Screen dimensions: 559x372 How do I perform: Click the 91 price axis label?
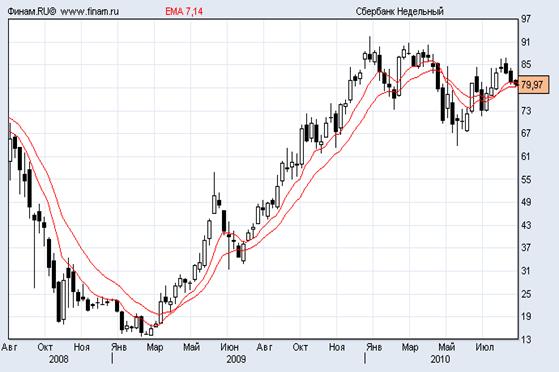point(525,42)
